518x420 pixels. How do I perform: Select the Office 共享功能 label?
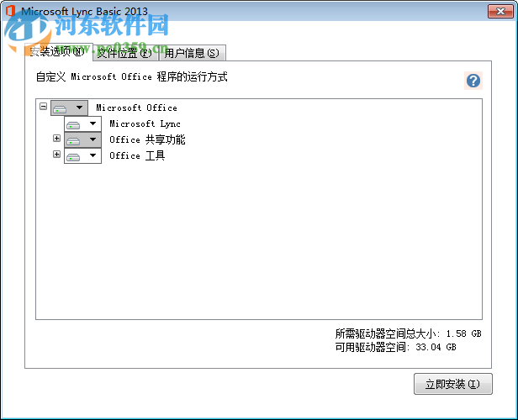point(147,139)
